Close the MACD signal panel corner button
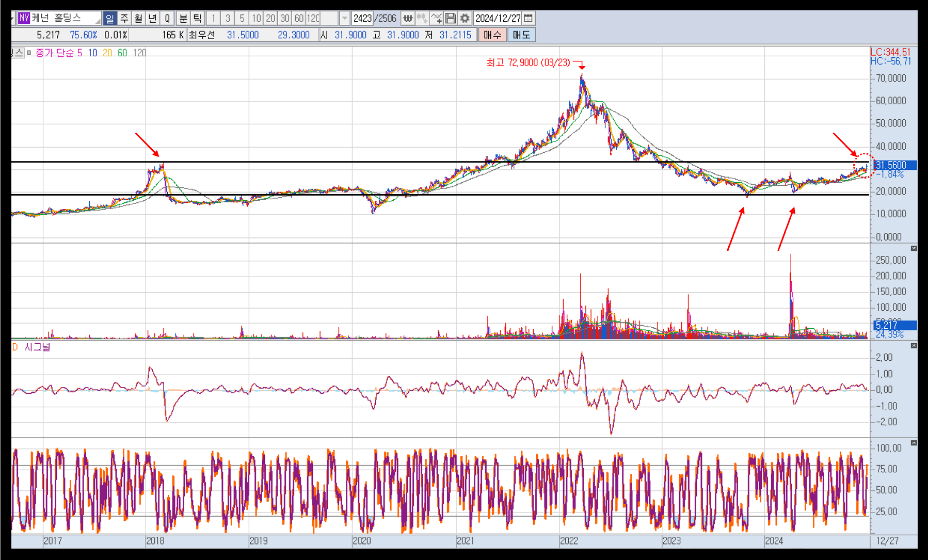This screenshot has width=928, height=560. coord(914,345)
